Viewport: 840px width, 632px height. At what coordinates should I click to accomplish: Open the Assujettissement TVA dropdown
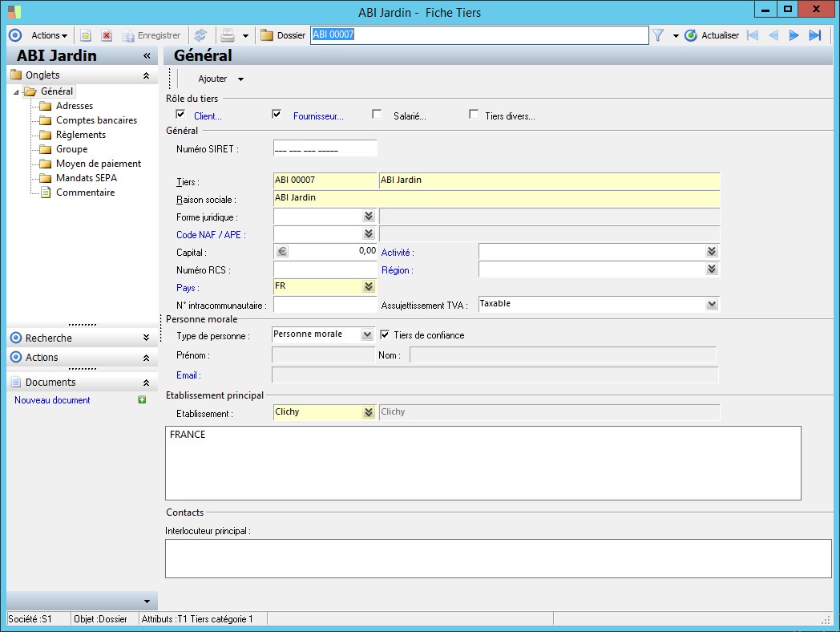point(711,304)
